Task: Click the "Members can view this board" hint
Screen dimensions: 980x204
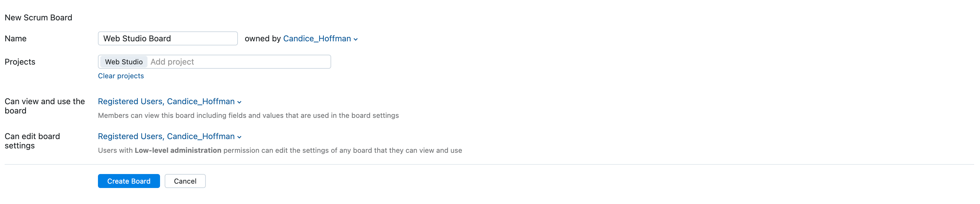Action: click(x=248, y=116)
